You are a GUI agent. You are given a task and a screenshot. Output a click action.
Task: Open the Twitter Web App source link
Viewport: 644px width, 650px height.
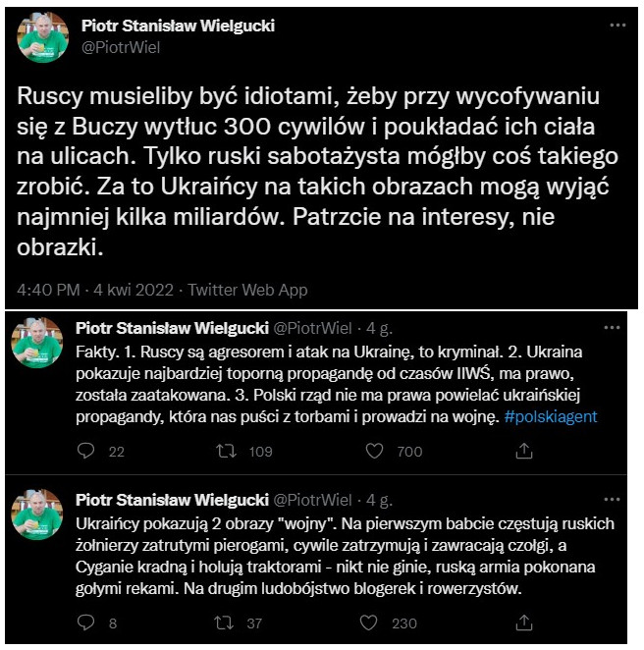click(x=247, y=290)
